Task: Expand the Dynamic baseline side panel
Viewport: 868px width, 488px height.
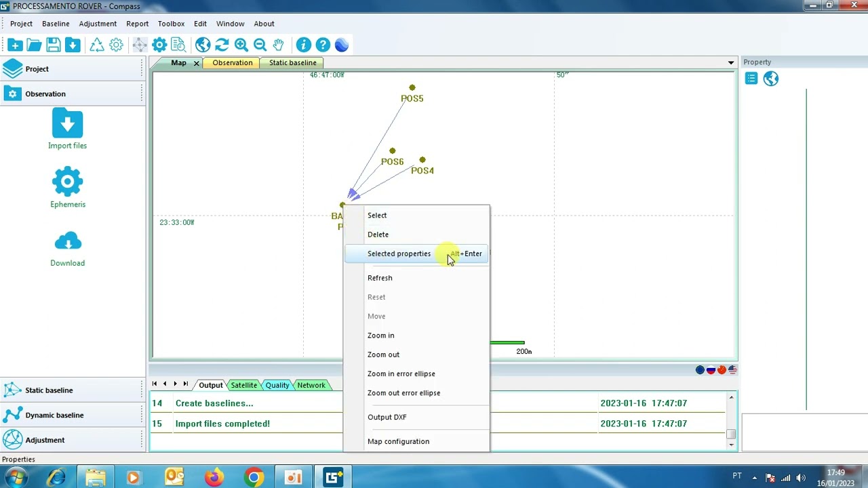Action: (x=71, y=415)
